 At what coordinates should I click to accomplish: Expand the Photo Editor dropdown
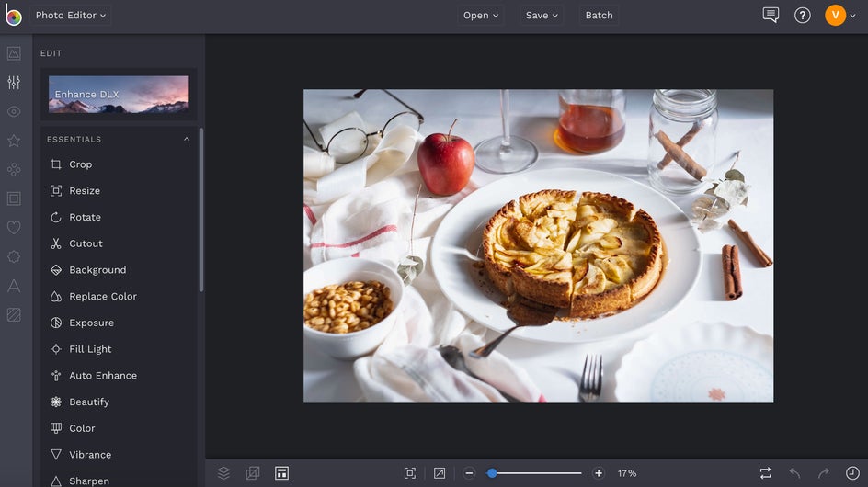point(71,16)
